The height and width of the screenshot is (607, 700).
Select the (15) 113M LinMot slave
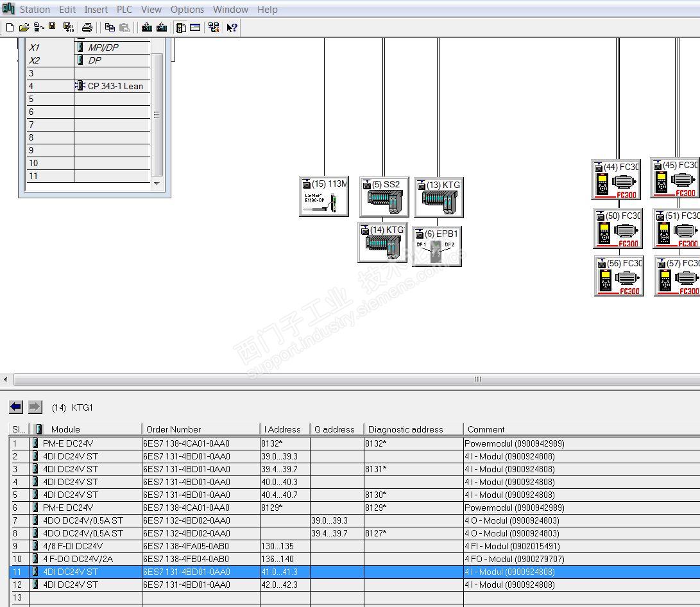tap(324, 196)
